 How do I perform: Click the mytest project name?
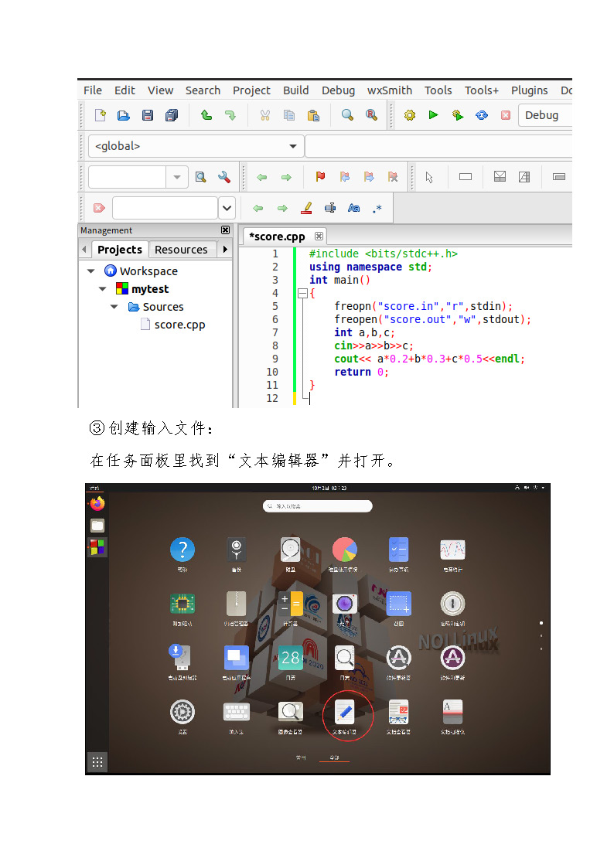coord(150,289)
